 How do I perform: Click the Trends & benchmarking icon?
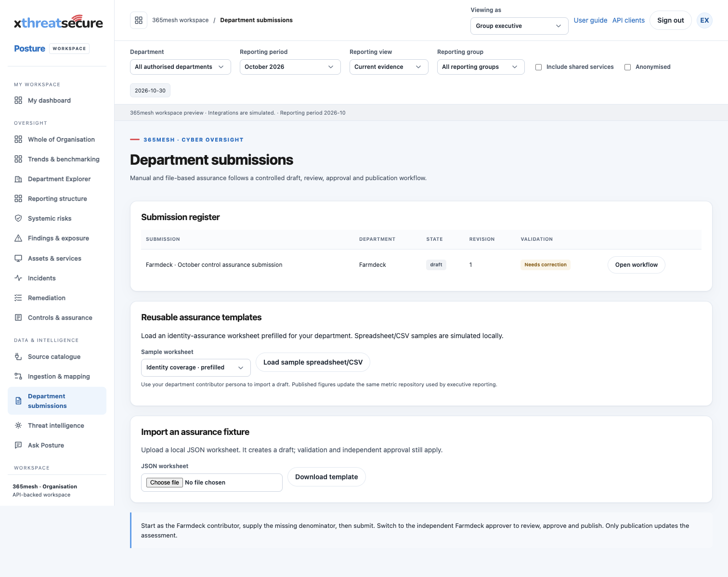18,159
